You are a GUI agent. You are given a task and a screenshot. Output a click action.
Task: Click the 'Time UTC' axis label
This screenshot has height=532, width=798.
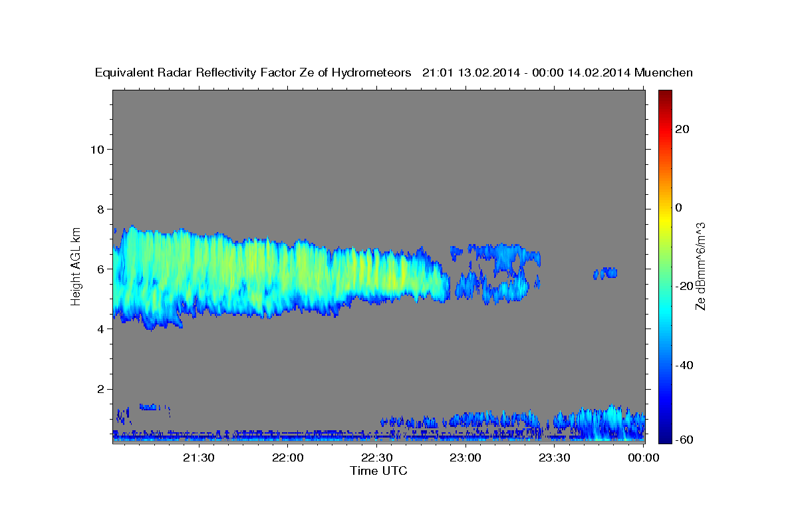click(x=378, y=471)
